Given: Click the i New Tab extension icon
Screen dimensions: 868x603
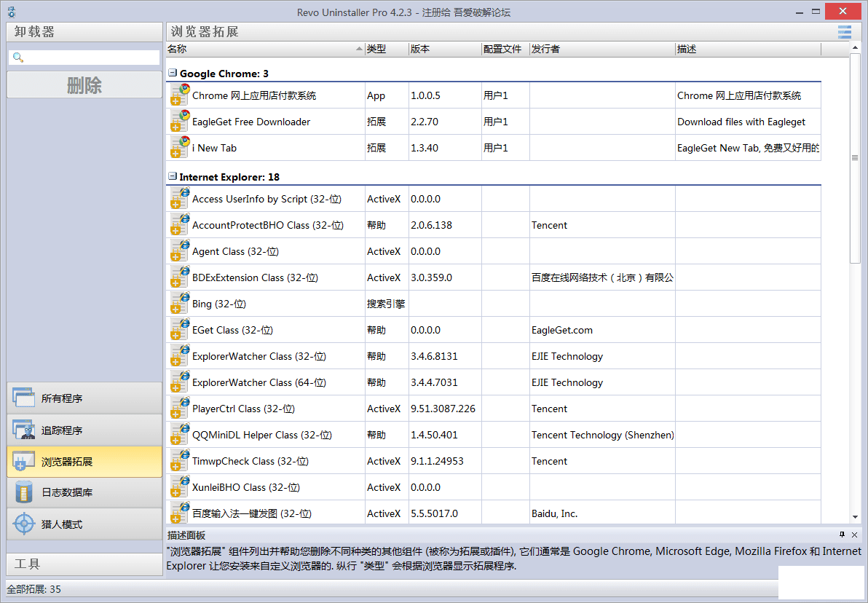Looking at the screenshot, I should coord(180,147).
